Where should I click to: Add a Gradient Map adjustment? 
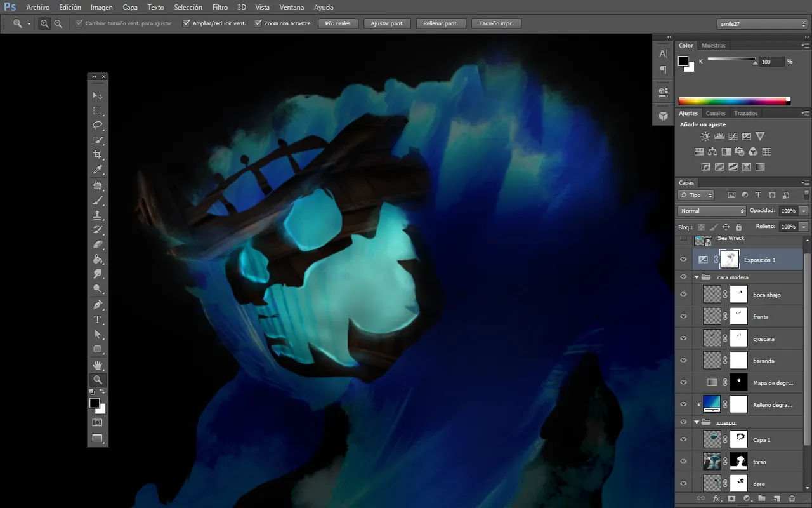pos(760,167)
